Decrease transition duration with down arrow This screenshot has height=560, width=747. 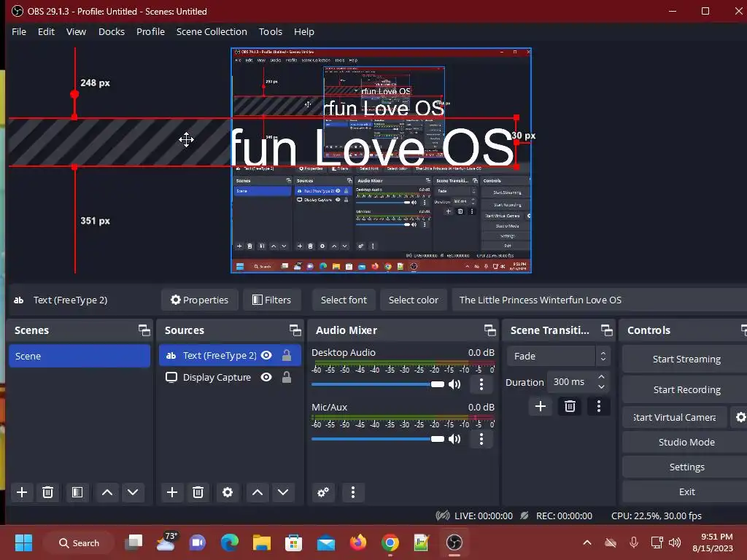pos(601,386)
